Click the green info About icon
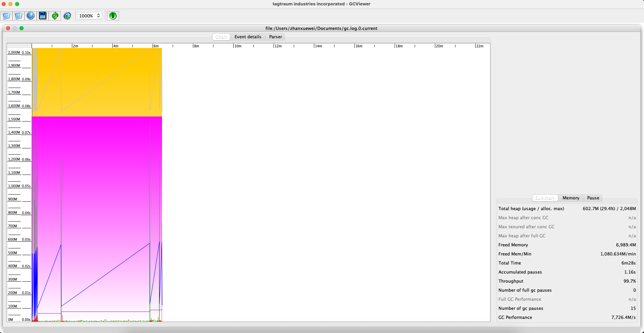The image size is (644, 333). 113,16
